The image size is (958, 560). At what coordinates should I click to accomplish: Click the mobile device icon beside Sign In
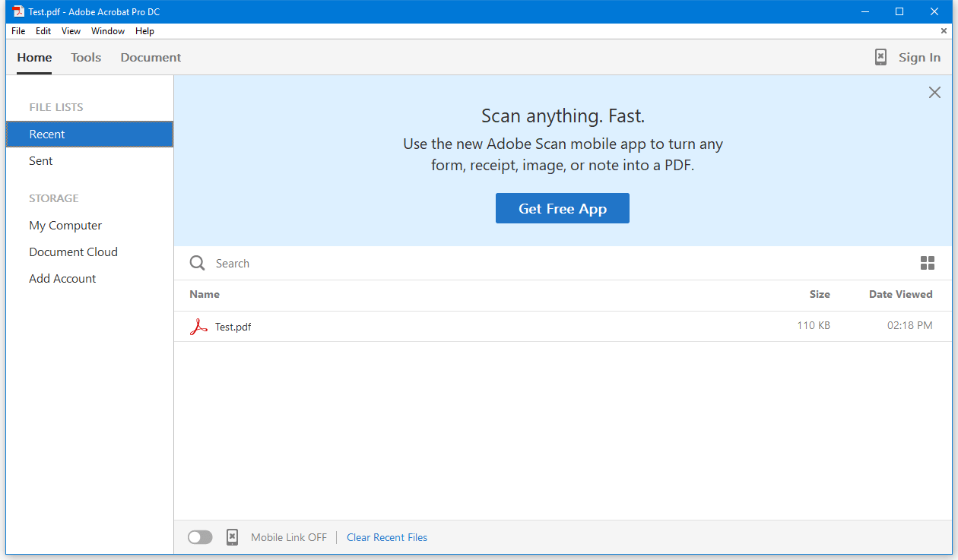pyautogui.click(x=880, y=57)
